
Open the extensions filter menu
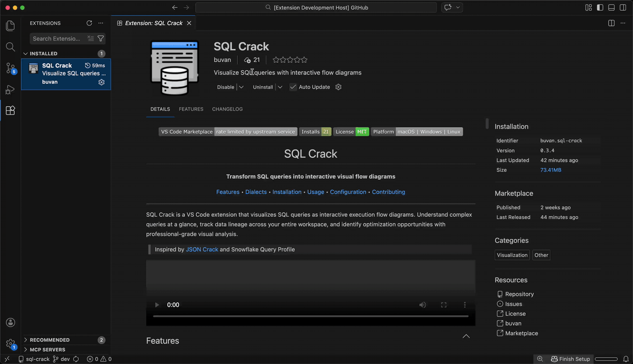101,39
